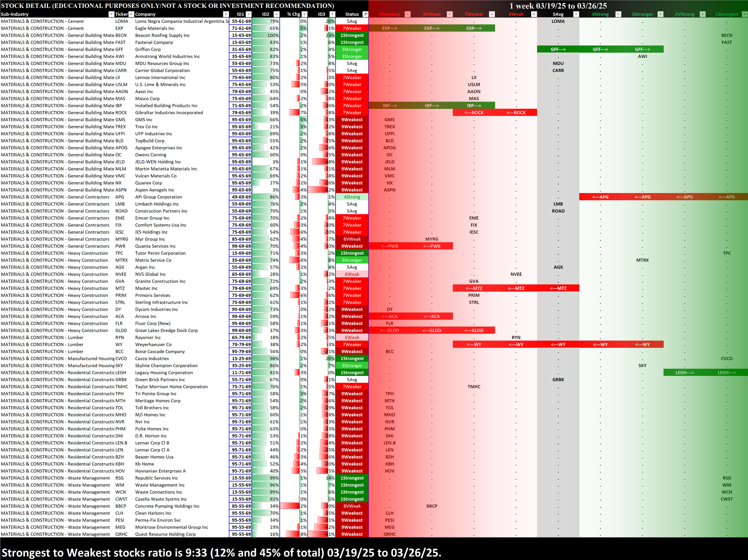Open the Ticker column filter dropdown
The image size is (748, 560).
131,14
